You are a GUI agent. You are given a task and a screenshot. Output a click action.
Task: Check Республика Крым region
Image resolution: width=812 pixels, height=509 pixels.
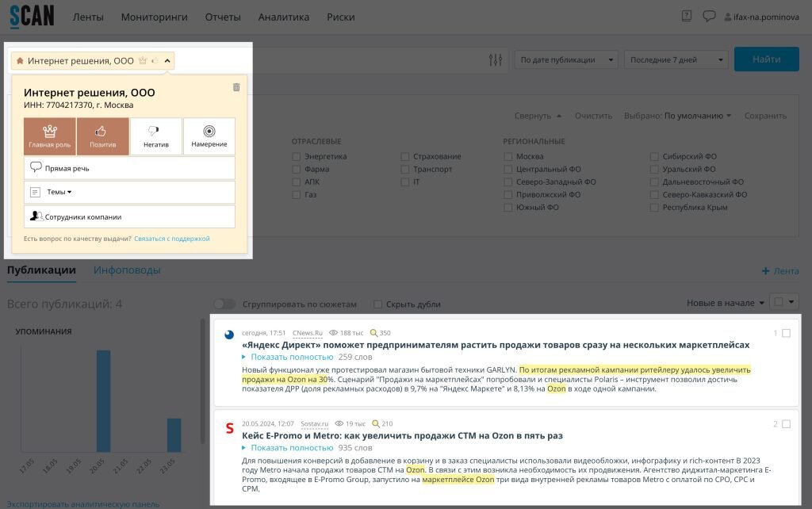654,207
